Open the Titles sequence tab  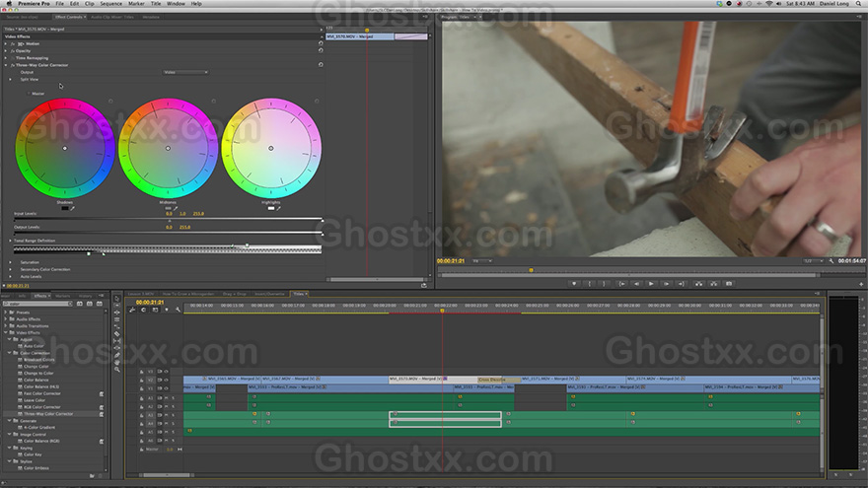pyautogui.click(x=298, y=294)
